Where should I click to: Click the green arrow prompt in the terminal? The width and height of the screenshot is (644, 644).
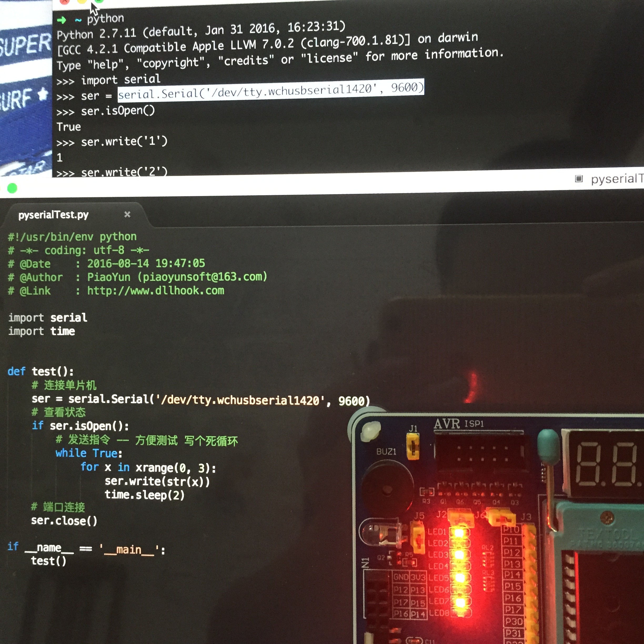coord(62,20)
